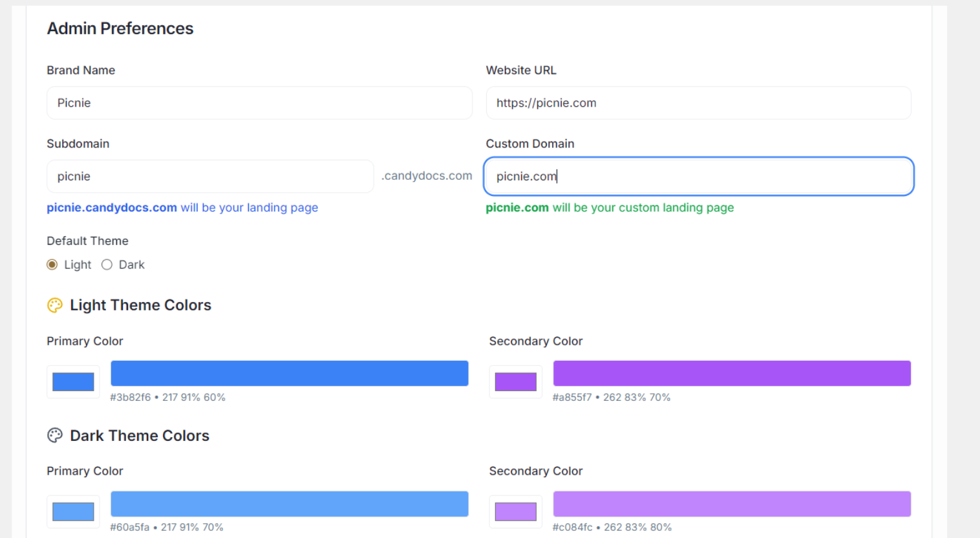The image size is (980, 538).
Task: Select the Dark default theme
Action: pyautogui.click(x=107, y=264)
